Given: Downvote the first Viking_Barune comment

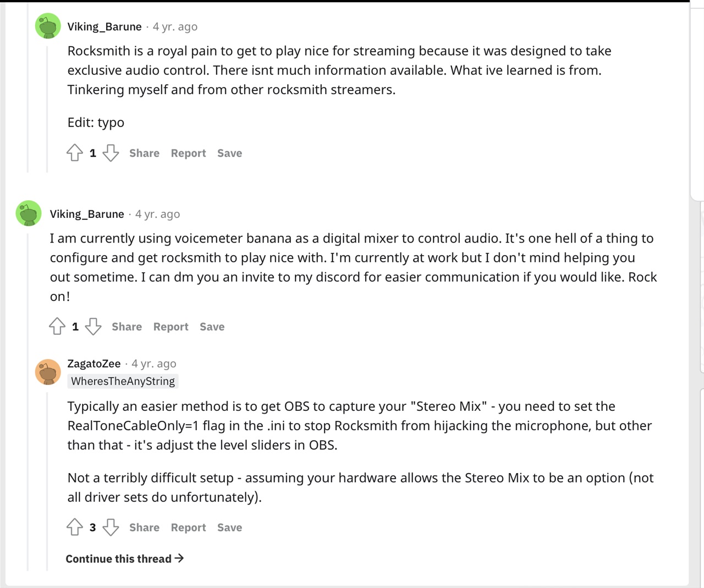Looking at the screenshot, I should pyautogui.click(x=111, y=153).
